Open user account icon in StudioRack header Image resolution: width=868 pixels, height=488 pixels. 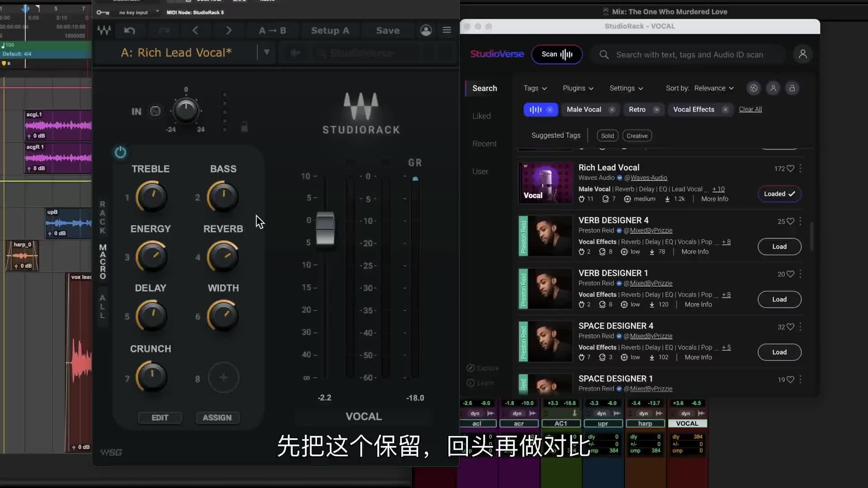[x=426, y=30]
